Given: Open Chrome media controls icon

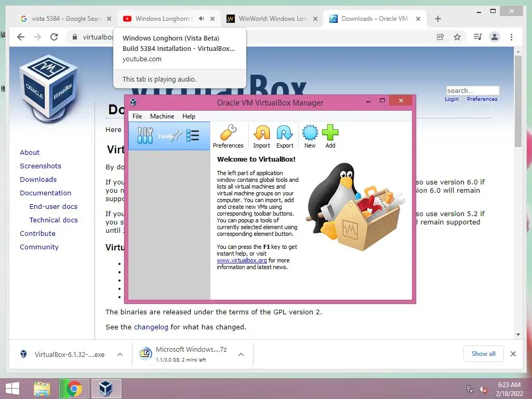Looking at the screenshot, I should 478,37.
